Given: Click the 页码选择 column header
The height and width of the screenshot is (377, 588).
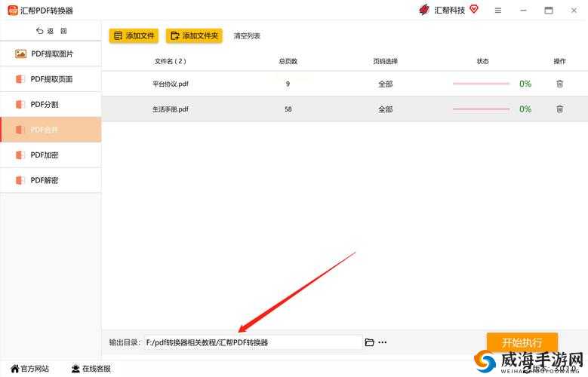Looking at the screenshot, I should pyautogui.click(x=385, y=61).
